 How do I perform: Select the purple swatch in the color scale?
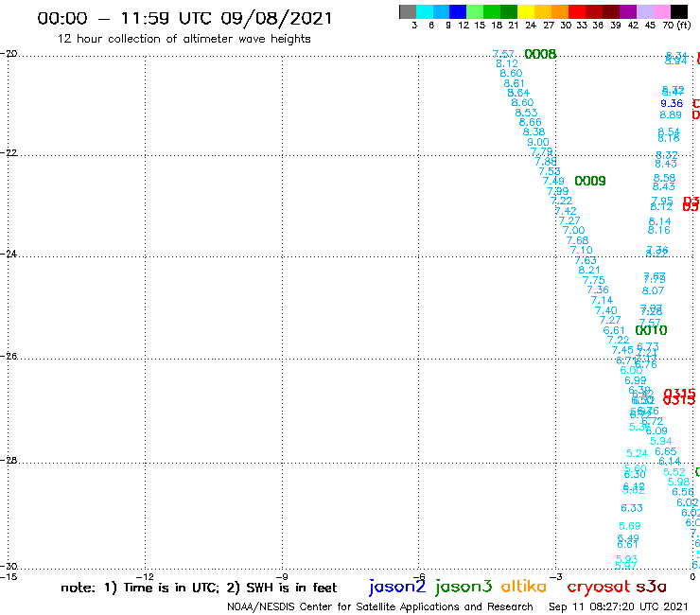(628, 11)
